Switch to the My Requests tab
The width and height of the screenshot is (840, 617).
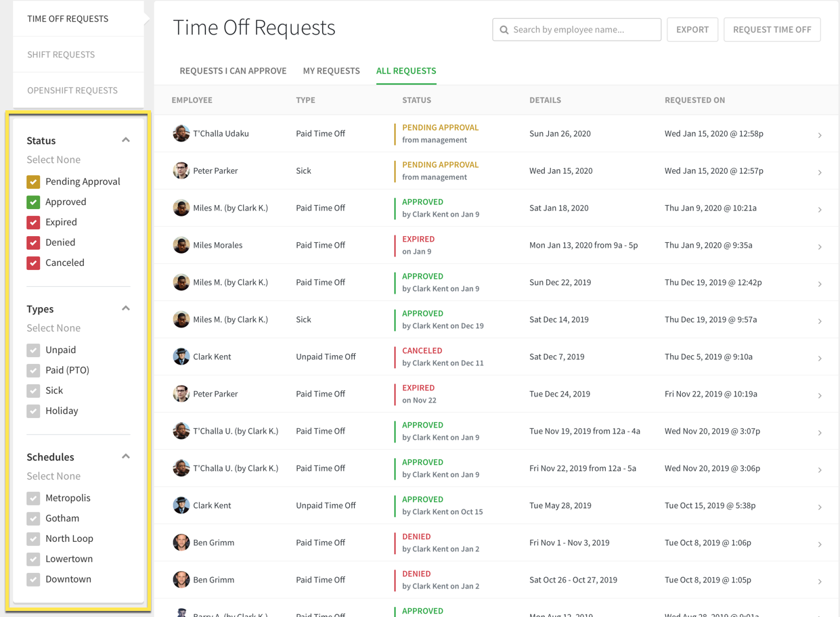tap(331, 70)
